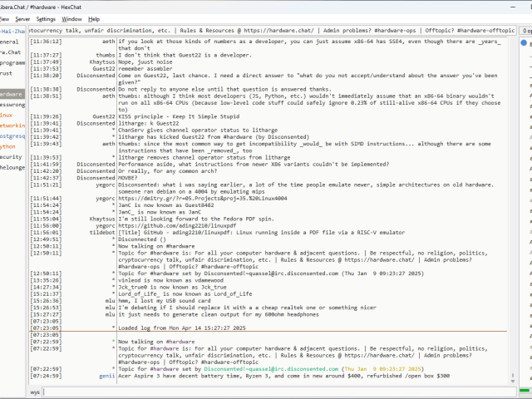532x399 pixels.
Task: Open the Window menu
Action: pyautogui.click(x=71, y=18)
